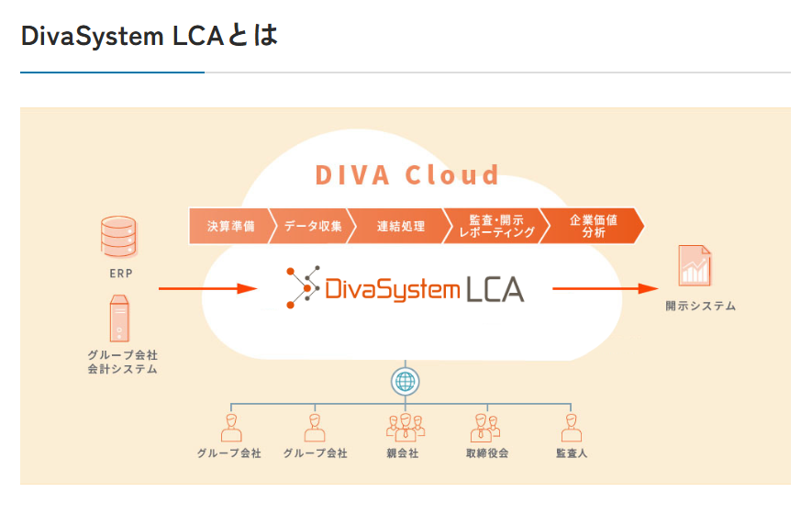Click the 親会社 people group icon
This screenshot has height=514, width=812.
(404, 428)
